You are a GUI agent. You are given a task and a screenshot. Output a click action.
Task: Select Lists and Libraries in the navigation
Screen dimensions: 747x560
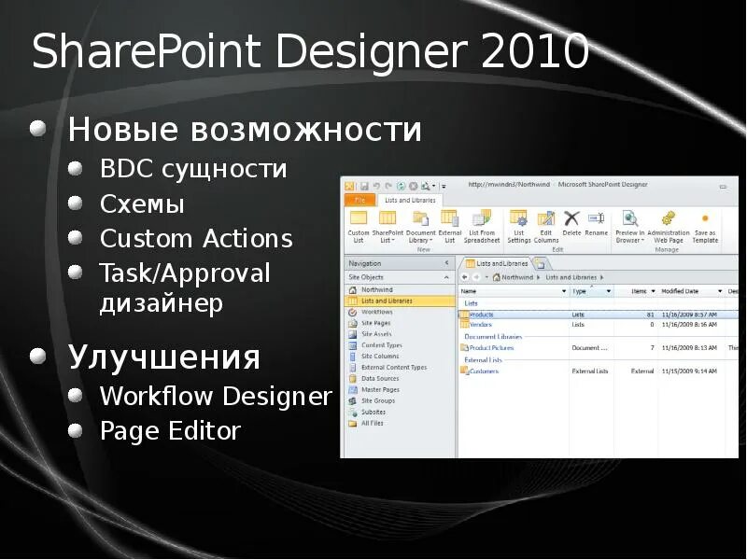pos(400,301)
